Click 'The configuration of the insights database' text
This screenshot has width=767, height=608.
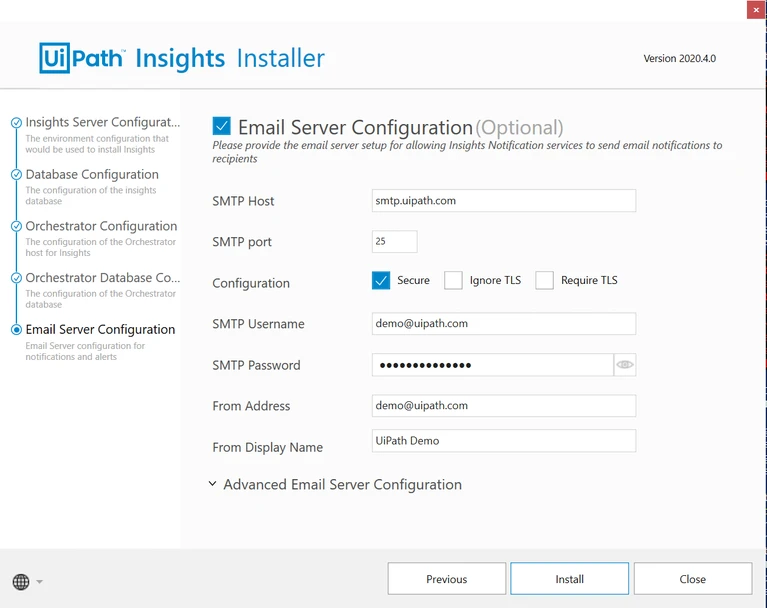pos(90,196)
